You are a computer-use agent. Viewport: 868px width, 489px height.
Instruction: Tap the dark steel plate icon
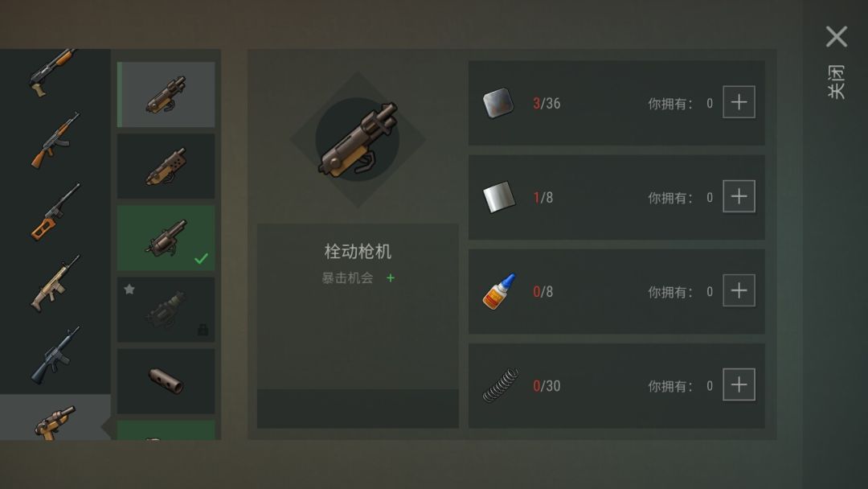pos(498,103)
